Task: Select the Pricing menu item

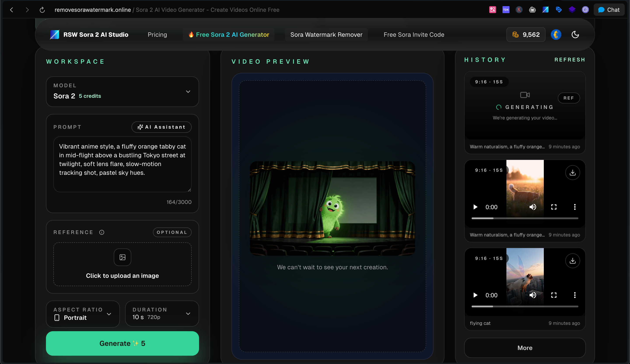Action: click(x=157, y=35)
